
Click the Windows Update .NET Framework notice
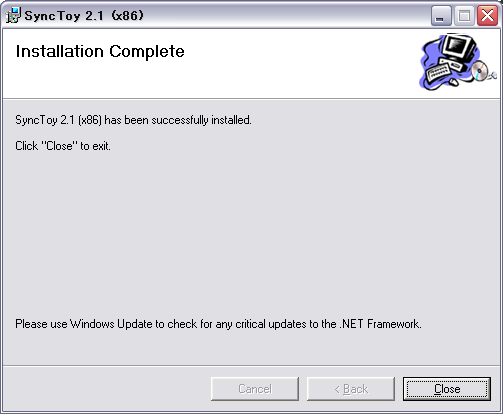coord(218,324)
